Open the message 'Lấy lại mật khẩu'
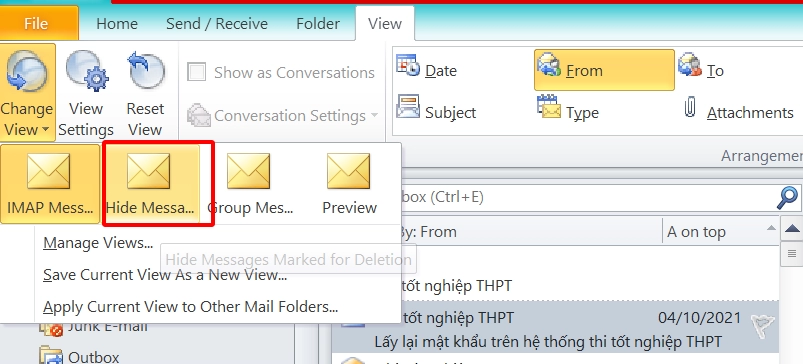Screen dimensions: 803x364 pos(548,341)
